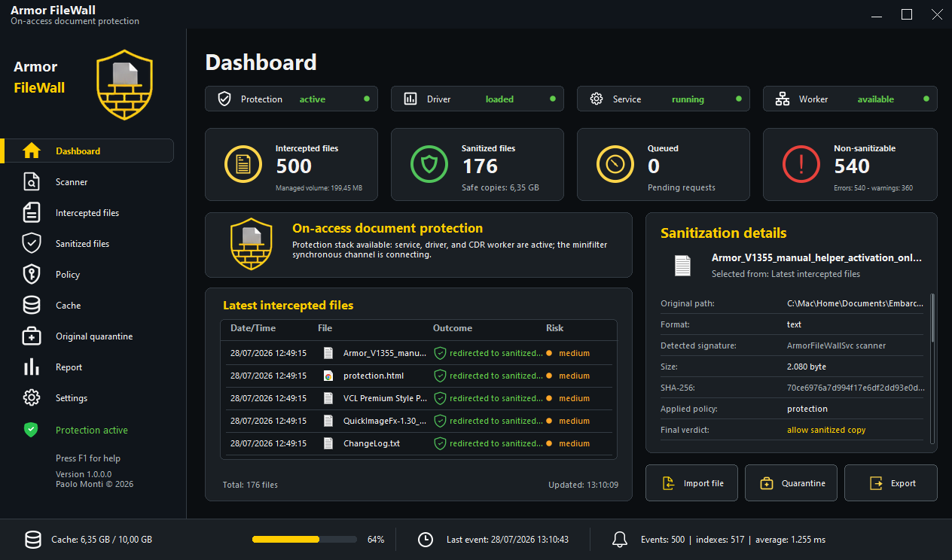This screenshot has width=952, height=560.
Task: Click the Cache database icon in sidebar
Action: click(x=32, y=305)
